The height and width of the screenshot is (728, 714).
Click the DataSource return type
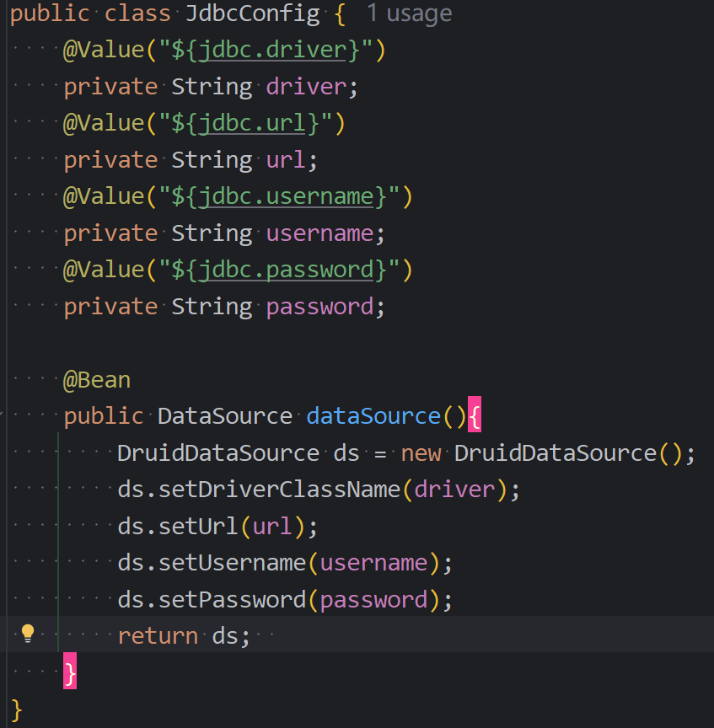coord(225,416)
